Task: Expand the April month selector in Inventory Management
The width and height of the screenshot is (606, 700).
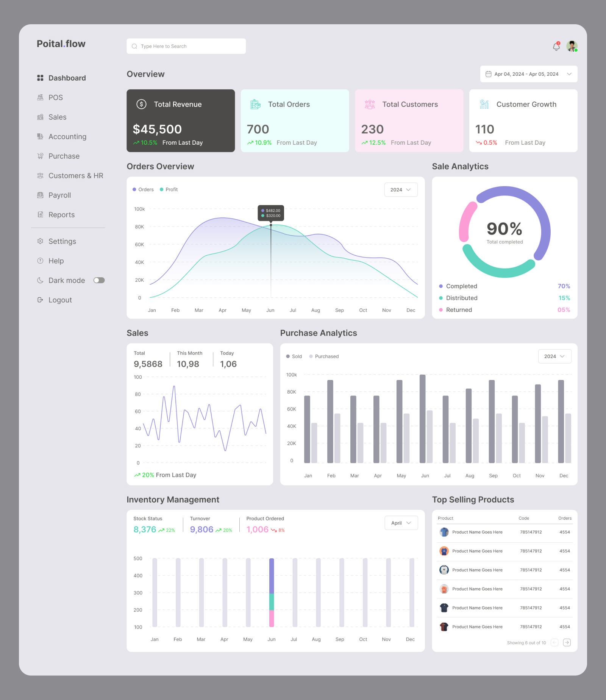Action: tap(401, 523)
